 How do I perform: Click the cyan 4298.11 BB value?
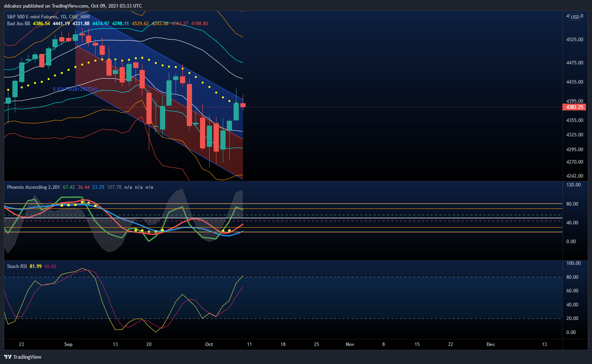[120, 24]
